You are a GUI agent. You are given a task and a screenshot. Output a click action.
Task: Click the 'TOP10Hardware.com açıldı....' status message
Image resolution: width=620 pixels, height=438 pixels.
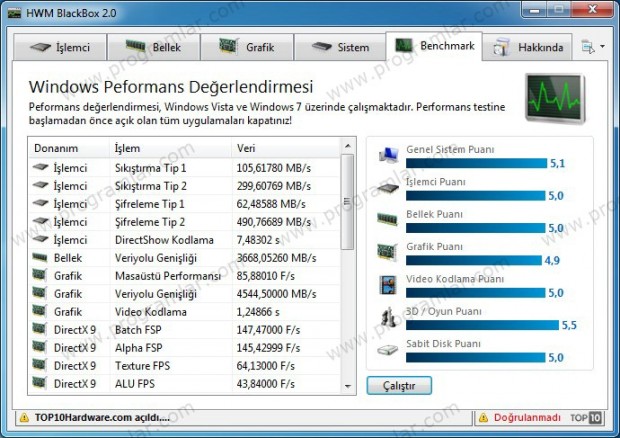[x=102, y=417]
